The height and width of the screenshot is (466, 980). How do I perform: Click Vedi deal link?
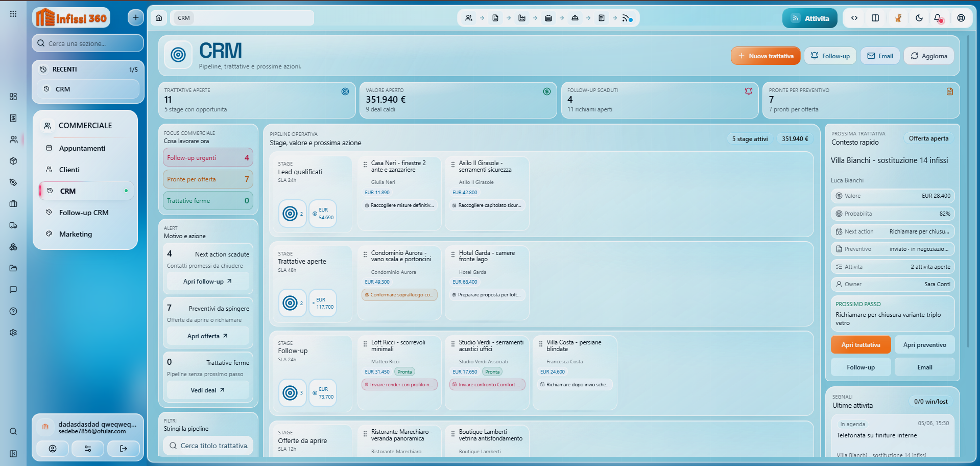(208, 390)
